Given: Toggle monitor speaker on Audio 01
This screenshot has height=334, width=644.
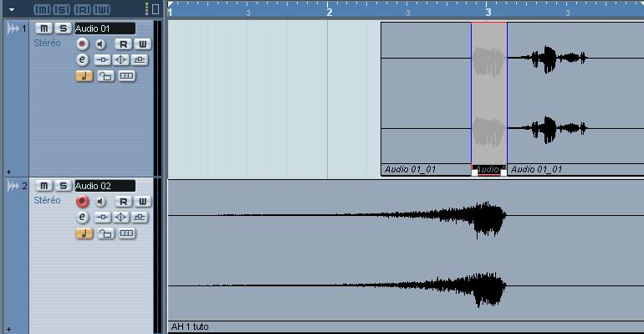Looking at the screenshot, I should click(100, 44).
